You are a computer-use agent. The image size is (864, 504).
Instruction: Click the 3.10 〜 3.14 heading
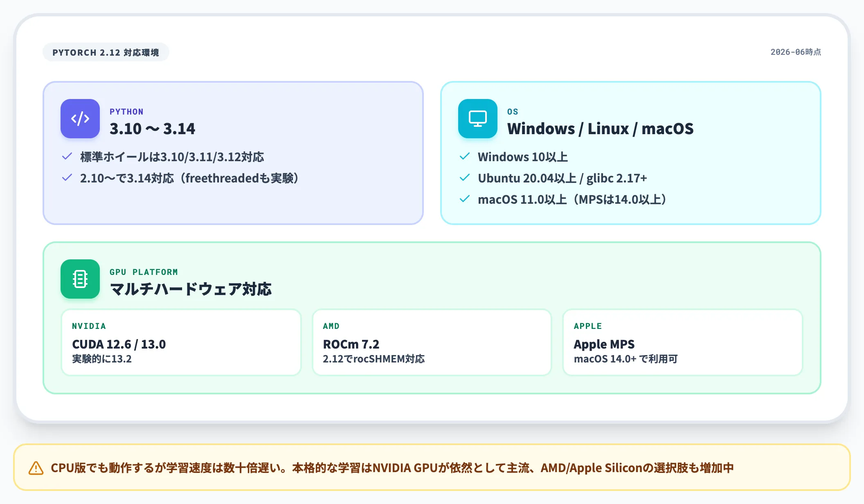point(152,129)
